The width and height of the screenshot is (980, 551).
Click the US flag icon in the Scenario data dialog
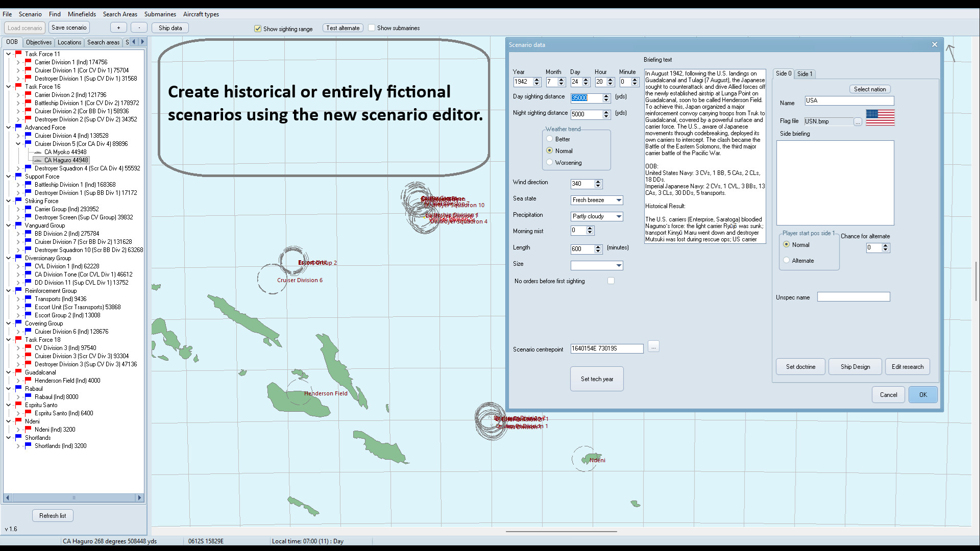click(x=879, y=118)
